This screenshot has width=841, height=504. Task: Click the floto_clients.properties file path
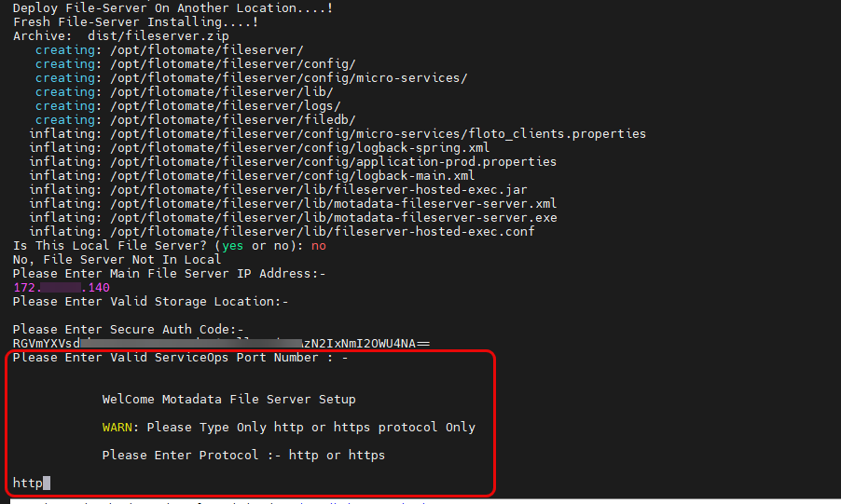(378, 134)
